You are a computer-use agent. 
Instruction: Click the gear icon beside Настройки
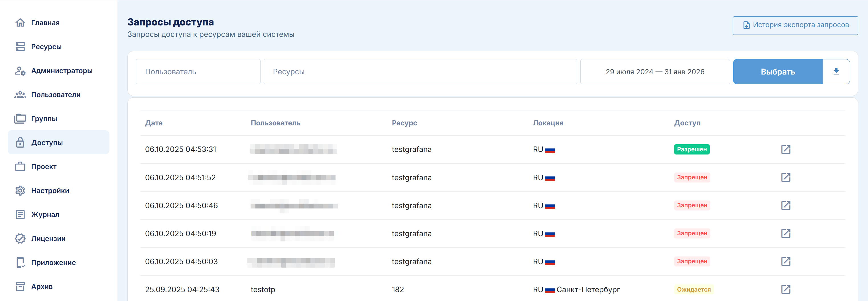tap(20, 191)
